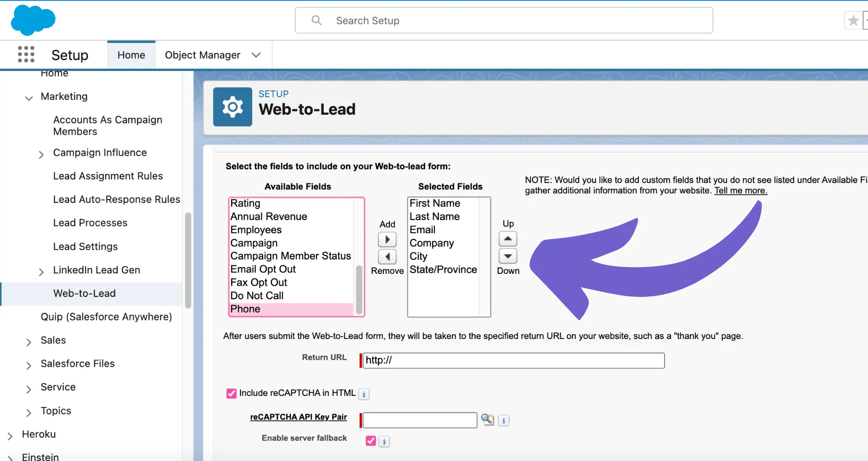Click the reCAPTCHA API Key Pair link
The height and width of the screenshot is (461, 868).
(298, 417)
